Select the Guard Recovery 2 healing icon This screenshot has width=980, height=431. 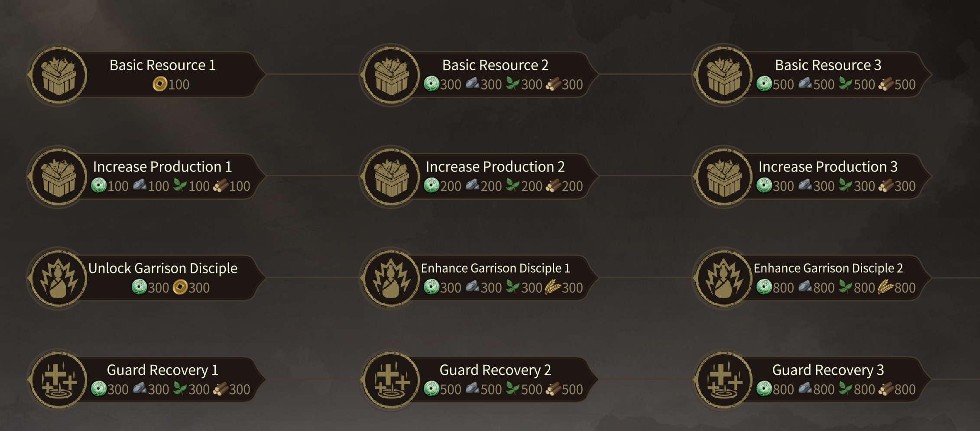click(x=391, y=380)
